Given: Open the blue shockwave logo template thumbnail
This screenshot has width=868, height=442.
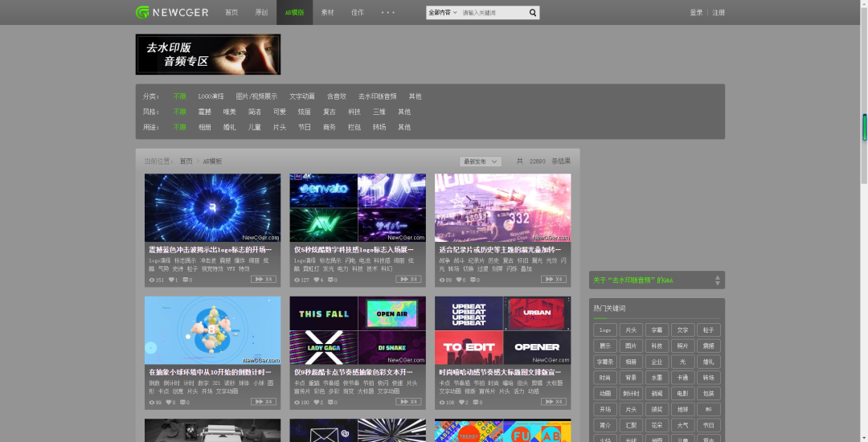Looking at the screenshot, I should point(212,207).
